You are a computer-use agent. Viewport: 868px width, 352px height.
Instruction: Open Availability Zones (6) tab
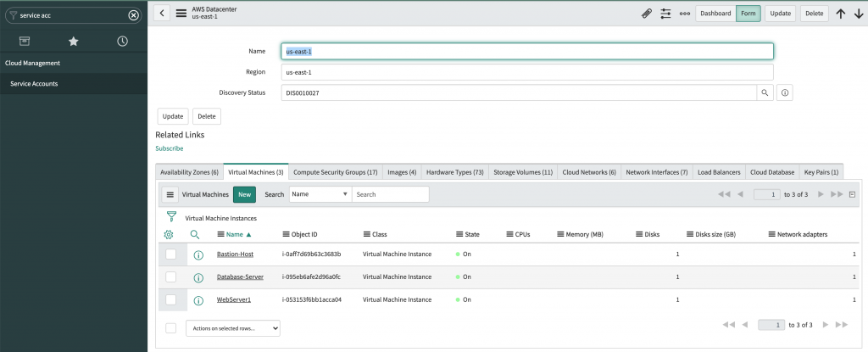pos(189,172)
